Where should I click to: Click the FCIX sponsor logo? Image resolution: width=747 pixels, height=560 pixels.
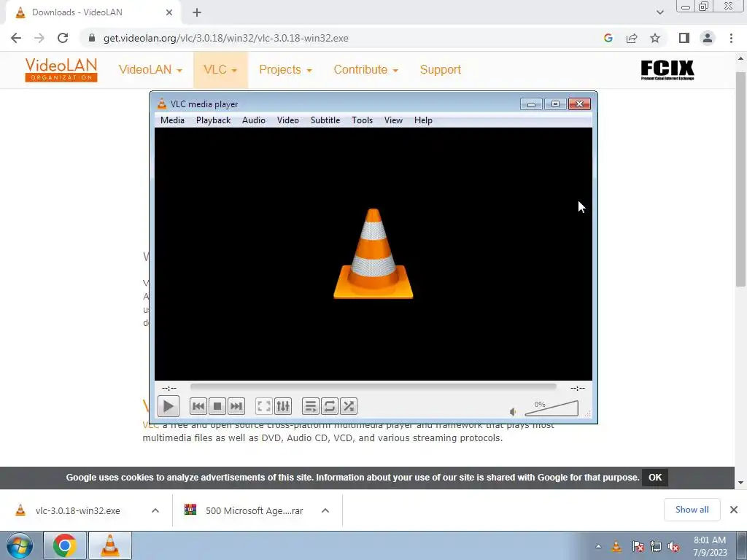pos(667,69)
